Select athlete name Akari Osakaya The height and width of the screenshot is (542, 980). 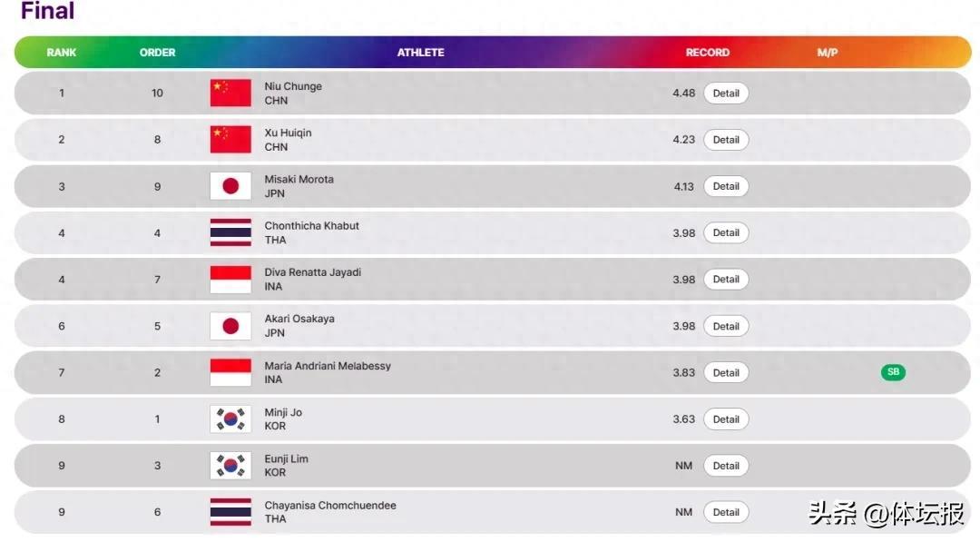click(299, 320)
